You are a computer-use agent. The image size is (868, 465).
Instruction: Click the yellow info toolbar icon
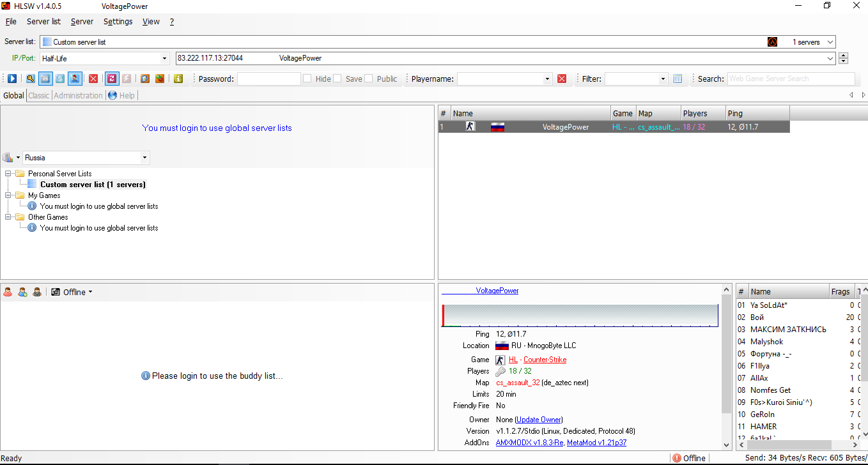coord(178,79)
